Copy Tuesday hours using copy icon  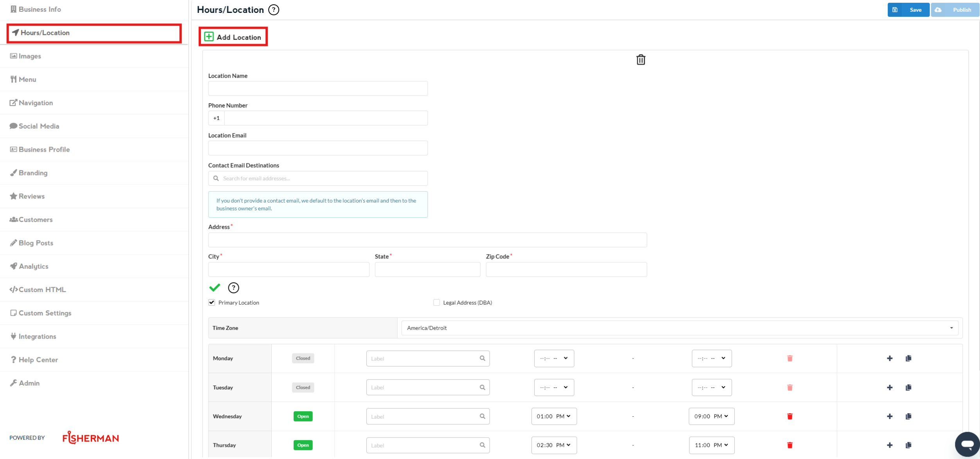908,387
